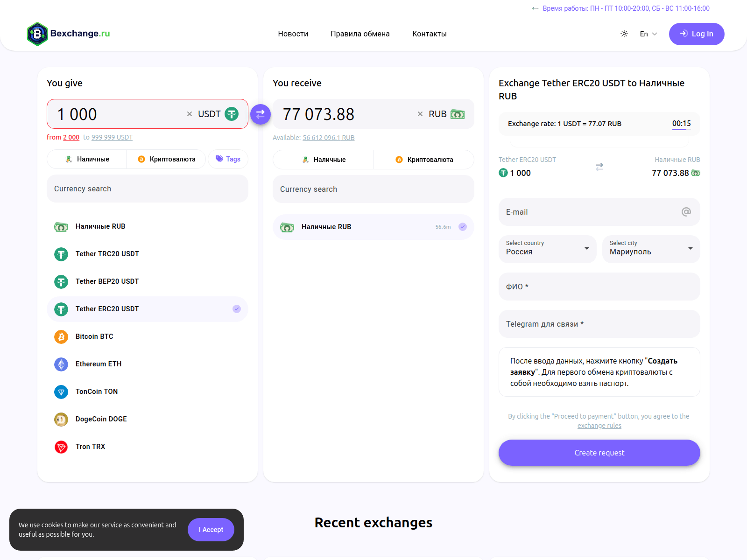Image resolution: width=747 pixels, height=560 pixels.
Task: Choose Наличные RUB in give list
Action: (x=148, y=226)
